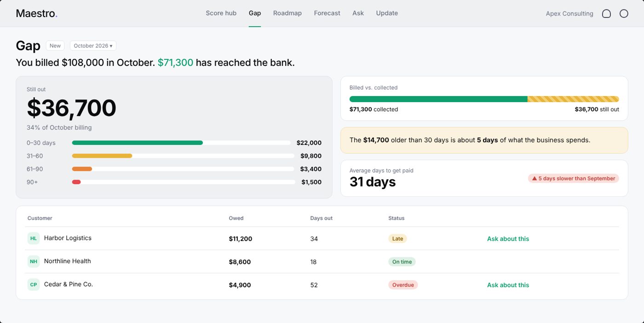Click the Apex Consulting account name

[x=569, y=14]
